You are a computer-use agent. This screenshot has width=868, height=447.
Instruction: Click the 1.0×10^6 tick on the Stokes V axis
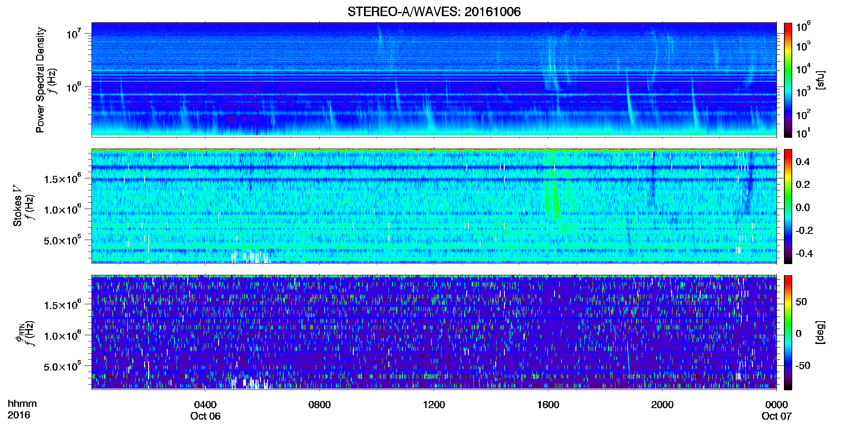point(63,209)
